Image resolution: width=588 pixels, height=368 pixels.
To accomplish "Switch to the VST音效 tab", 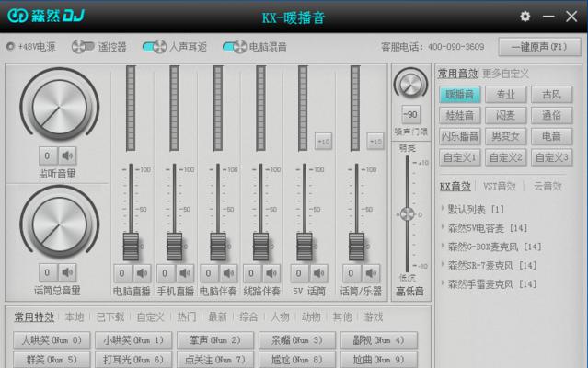I will point(499,186).
